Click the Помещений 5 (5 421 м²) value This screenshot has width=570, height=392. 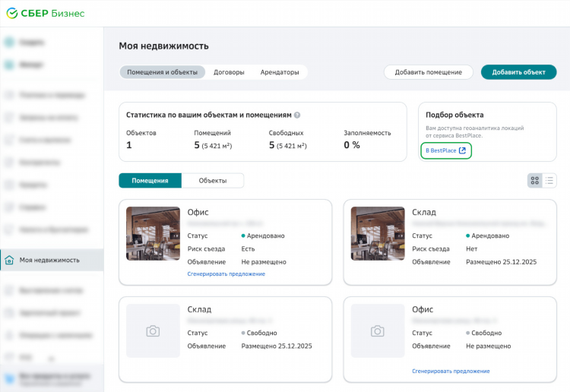213,145
